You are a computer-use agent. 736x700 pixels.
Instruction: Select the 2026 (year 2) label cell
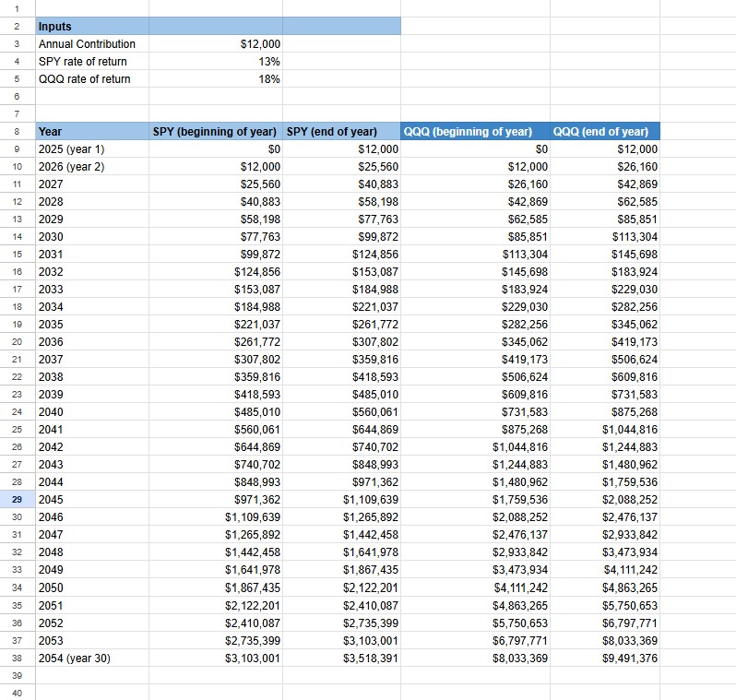point(90,167)
